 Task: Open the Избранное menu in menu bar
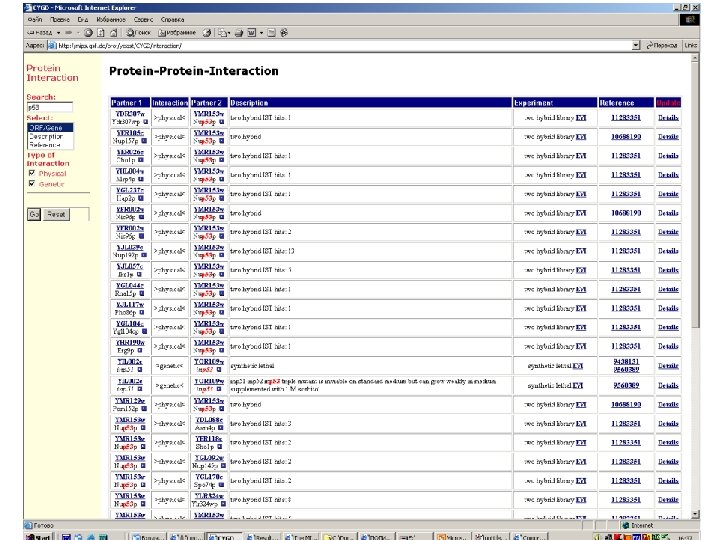click(111, 20)
